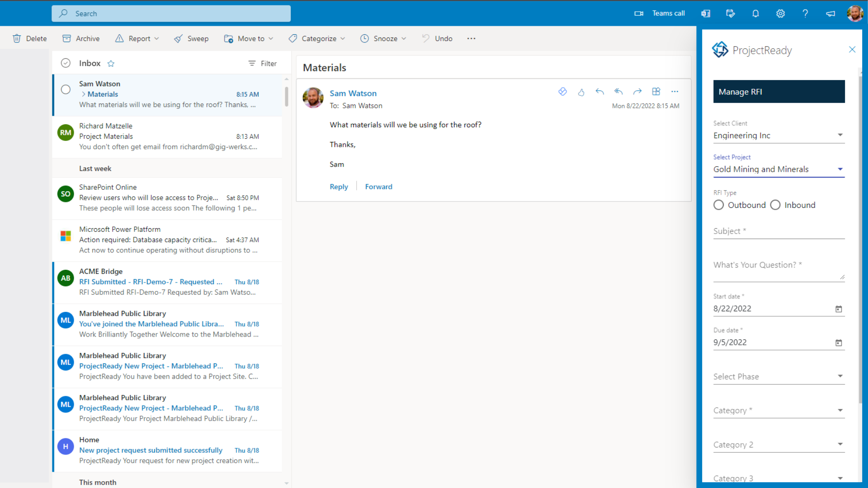868x488 pixels.
Task: Choose Outbound RFI type
Action: (719, 205)
